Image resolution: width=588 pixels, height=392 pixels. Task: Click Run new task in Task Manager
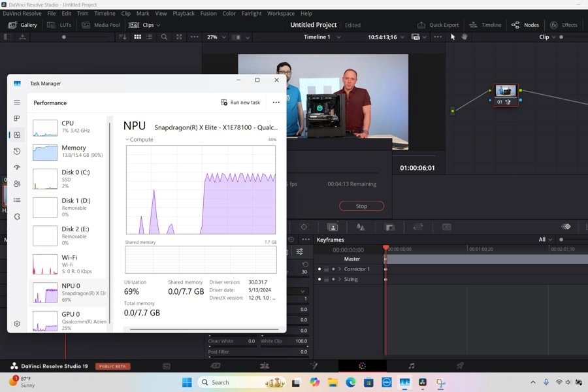click(240, 103)
